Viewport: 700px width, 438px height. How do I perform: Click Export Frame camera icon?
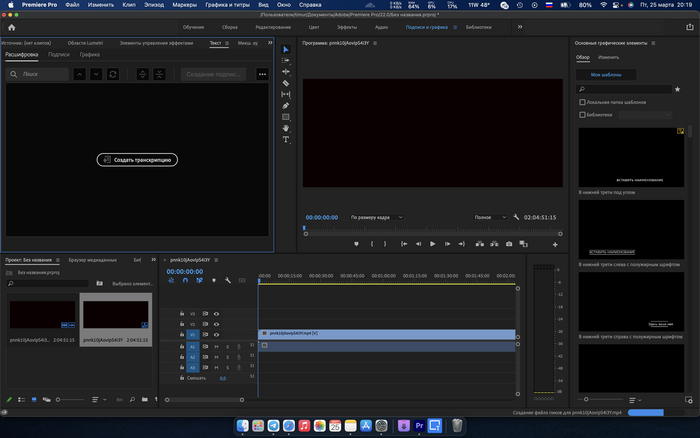pyautogui.click(x=509, y=243)
